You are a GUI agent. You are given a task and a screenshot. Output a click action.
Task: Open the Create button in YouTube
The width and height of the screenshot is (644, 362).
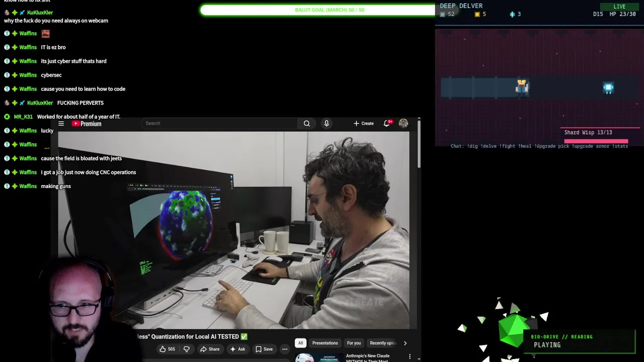[363, 123]
